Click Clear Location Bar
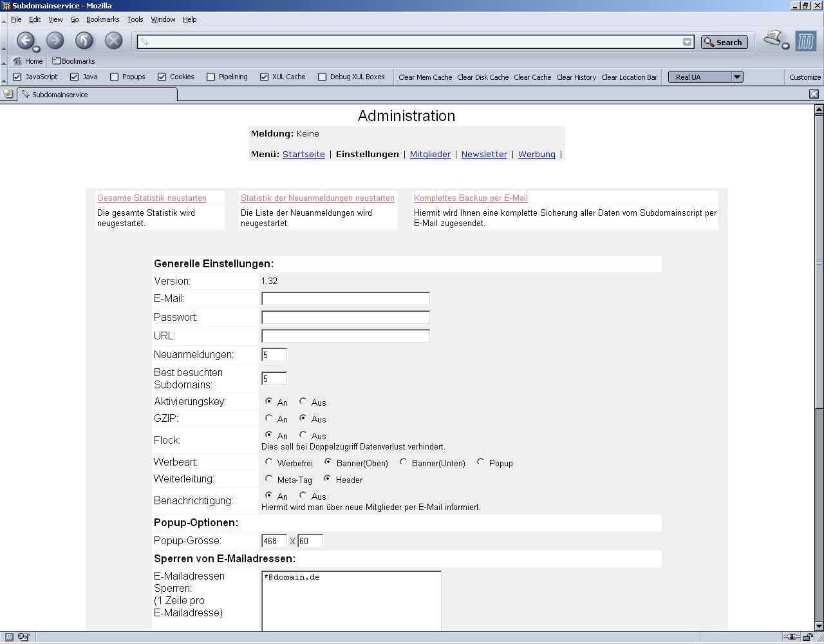824x644 pixels. coord(630,77)
